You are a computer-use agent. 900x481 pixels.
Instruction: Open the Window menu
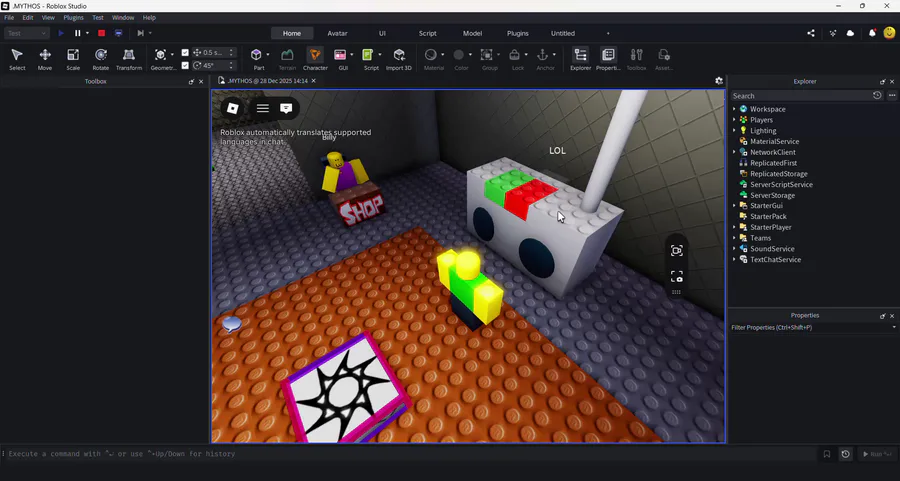click(x=123, y=18)
